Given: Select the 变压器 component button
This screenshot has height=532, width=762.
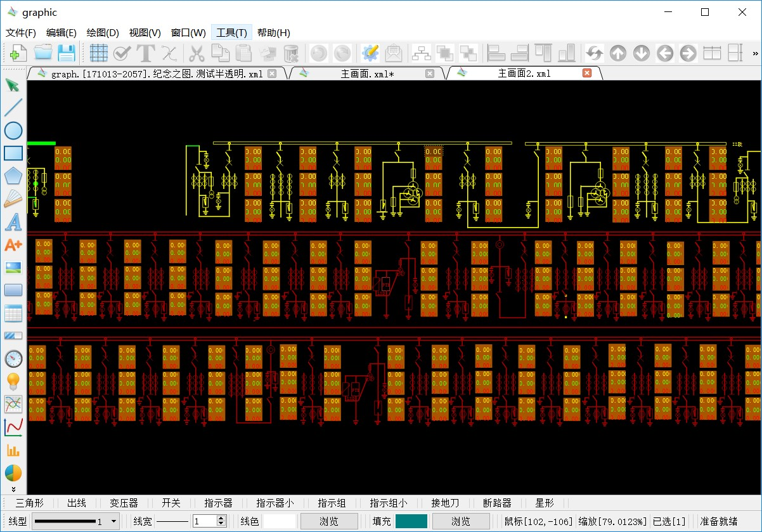Looking at the screenshot, I should click(124, 503).
